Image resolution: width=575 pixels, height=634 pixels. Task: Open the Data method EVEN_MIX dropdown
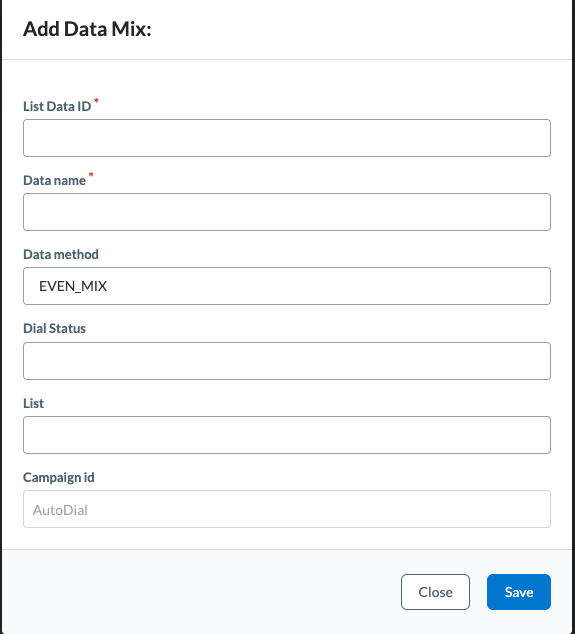click(x=287, y=286)
